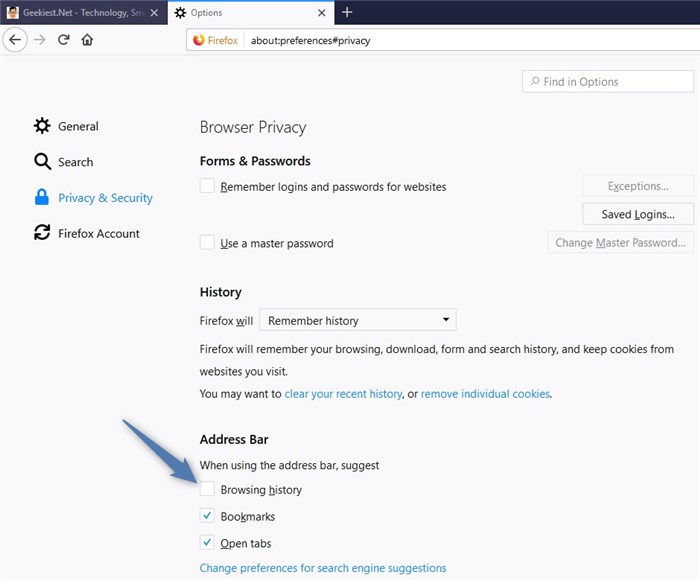Image resolution: width=700 pixels, height=580 pixels.
Task: Enable Remember logins and passwords checkbox
Action: point(207,186)
